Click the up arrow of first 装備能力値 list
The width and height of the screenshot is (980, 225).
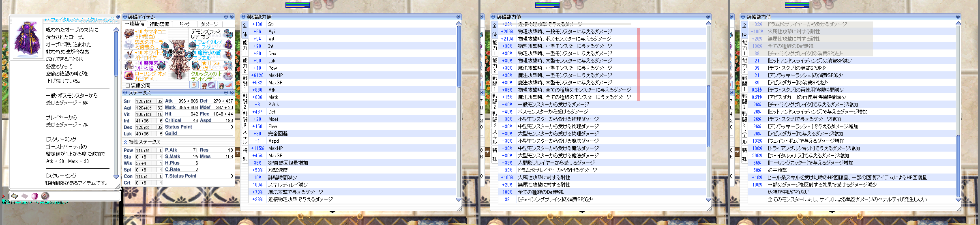(x=459, y=24)
